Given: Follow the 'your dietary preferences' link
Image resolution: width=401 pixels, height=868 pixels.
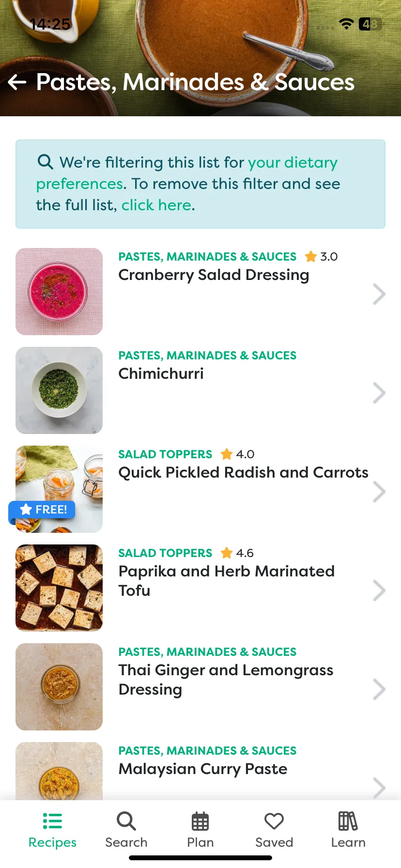Looking at the screenshot, I should coord(187,173).
